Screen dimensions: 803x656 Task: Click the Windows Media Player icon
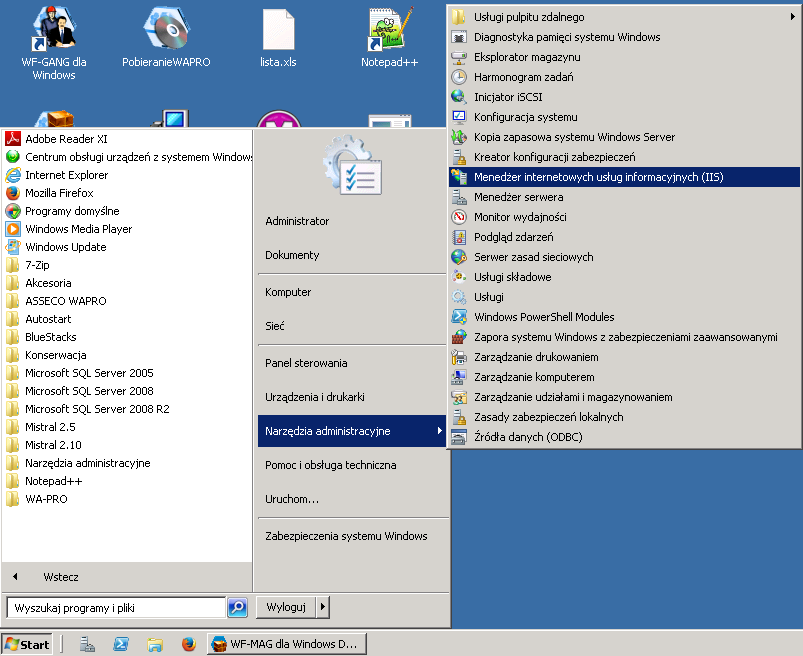pyautogui.click(x=13, y=229)
